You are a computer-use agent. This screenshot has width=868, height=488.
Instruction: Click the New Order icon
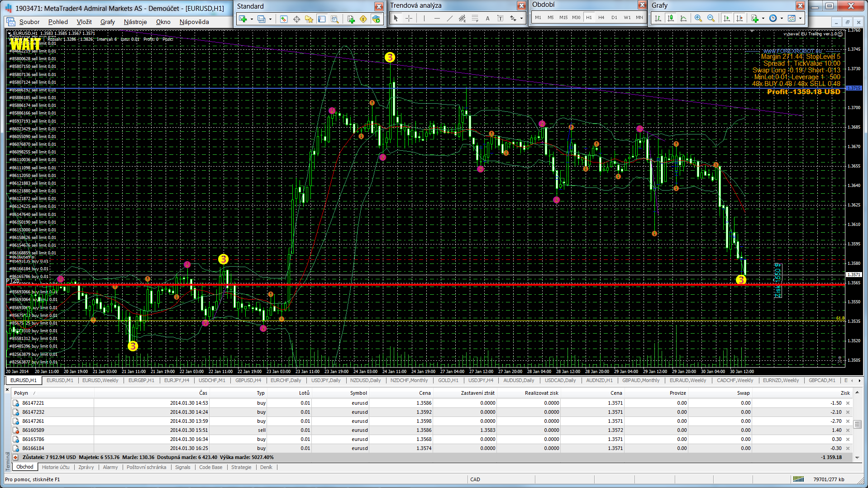coord(351,19)
